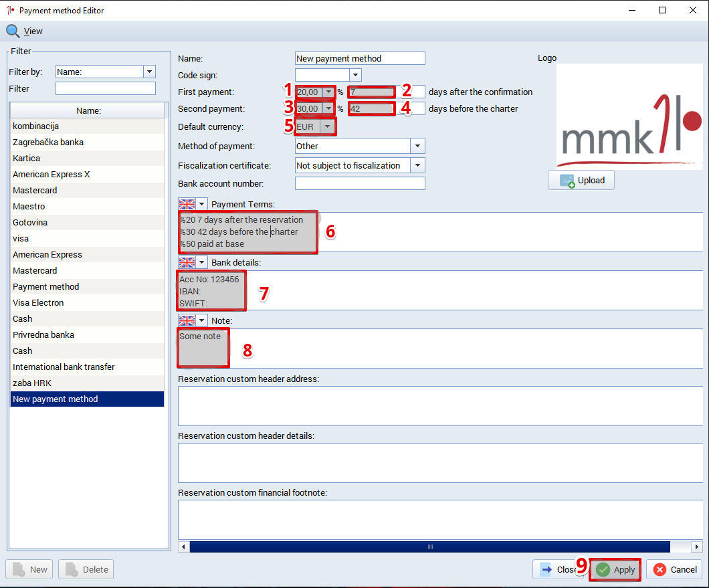Click the first payment days field
Image resolution: width=709 pixels, height=588 pixels.
coord(387,92)
